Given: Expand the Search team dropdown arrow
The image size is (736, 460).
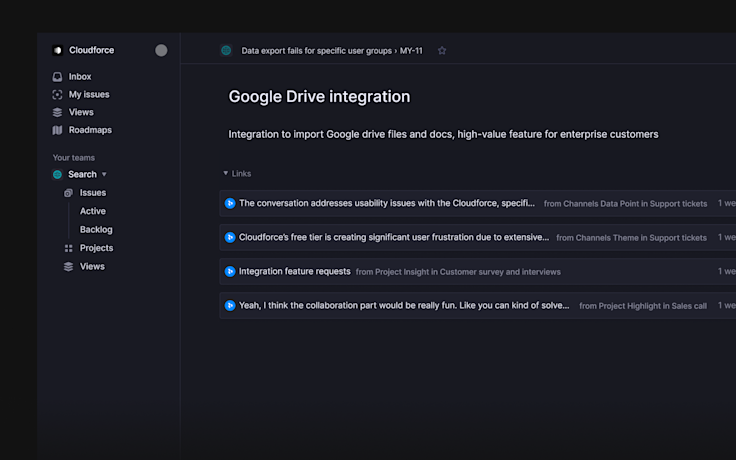Looking at the screenshot, I should (x=104, y=175).
